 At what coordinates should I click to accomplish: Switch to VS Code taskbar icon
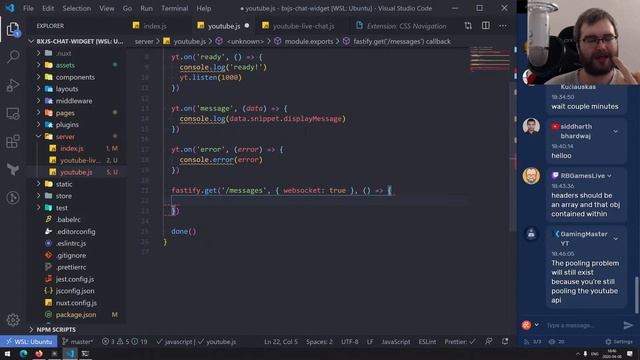70,353
